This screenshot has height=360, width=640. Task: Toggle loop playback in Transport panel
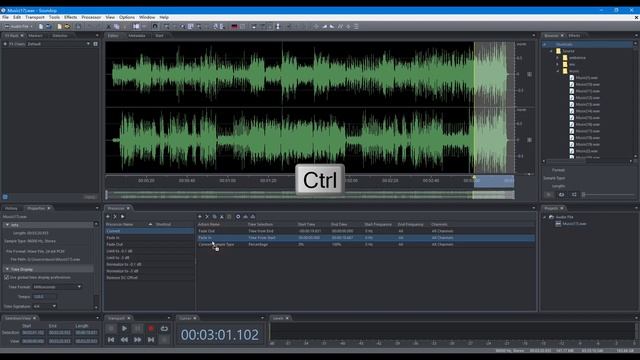(164, 328)
